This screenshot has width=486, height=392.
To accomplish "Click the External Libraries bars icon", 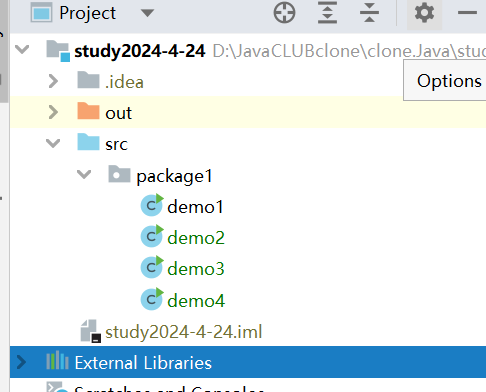I will (x=57, y=361).
